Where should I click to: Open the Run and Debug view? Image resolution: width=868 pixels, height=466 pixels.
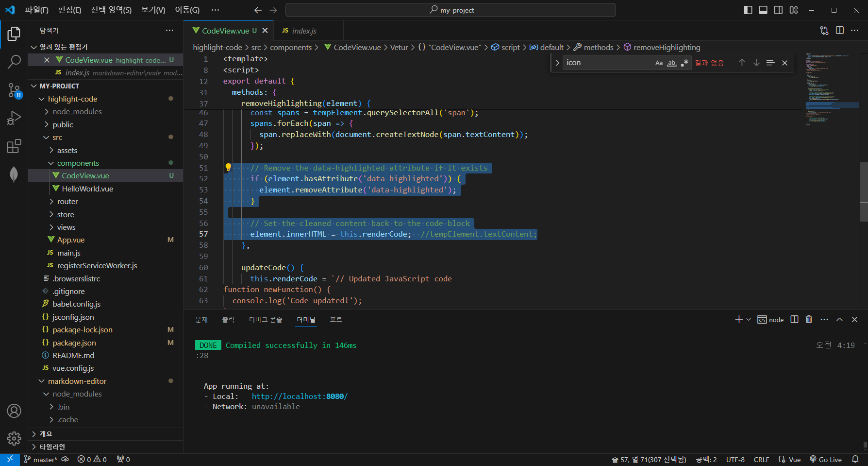[14, 118]
